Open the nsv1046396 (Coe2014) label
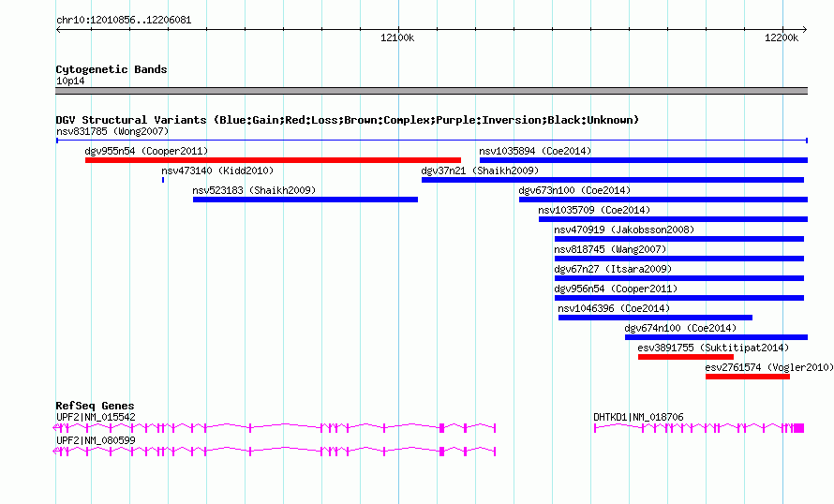This screenshot has width=834, height=504. (614, 308)
